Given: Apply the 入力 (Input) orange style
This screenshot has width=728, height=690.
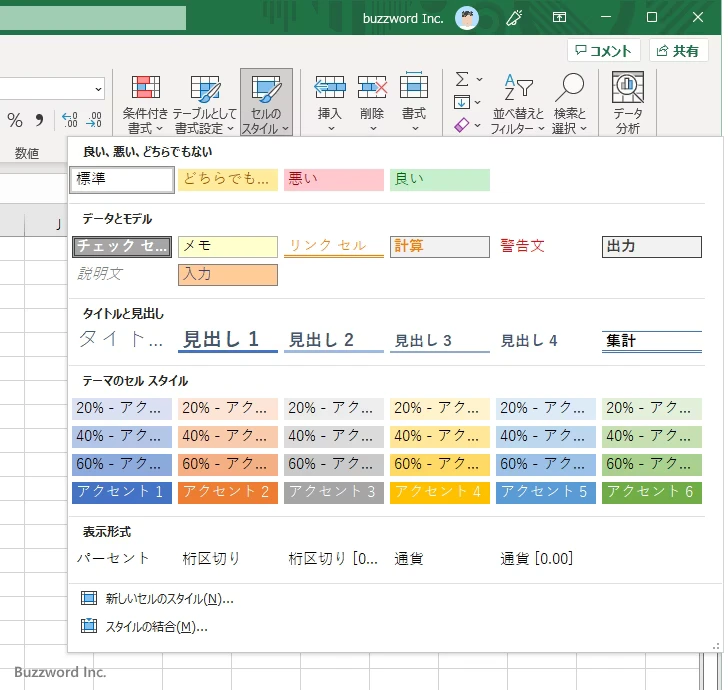Looking at the screenshot, I should coord(228,274).
